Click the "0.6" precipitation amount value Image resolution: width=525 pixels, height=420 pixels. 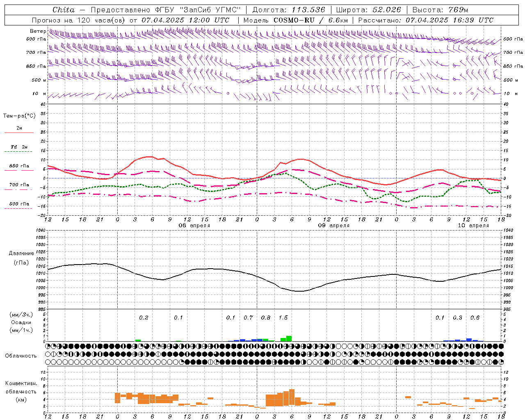475,317
